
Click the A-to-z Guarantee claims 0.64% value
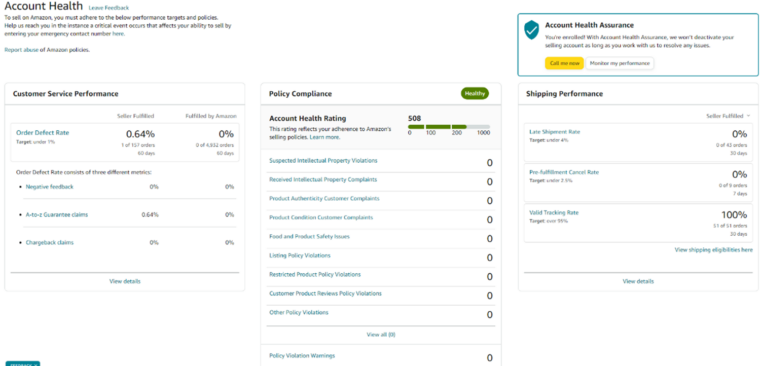(150, 214)
